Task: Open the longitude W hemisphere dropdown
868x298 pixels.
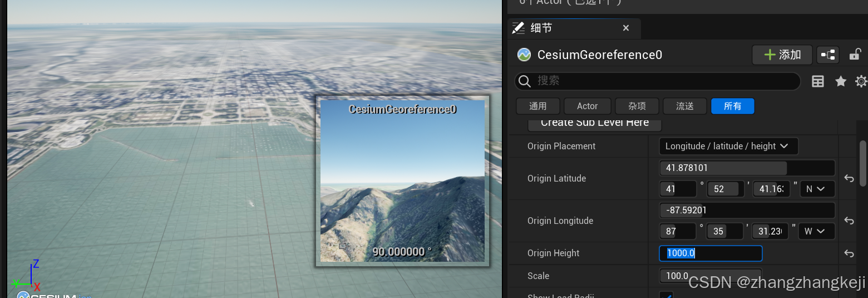Action: [x=816, y=231]
